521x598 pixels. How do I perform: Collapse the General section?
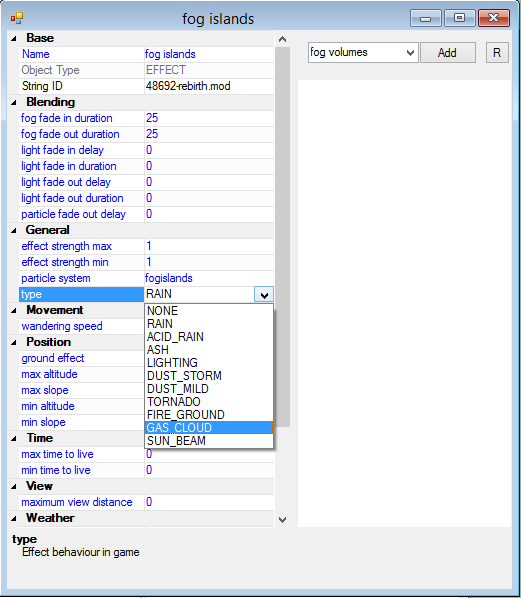[14, 230]
